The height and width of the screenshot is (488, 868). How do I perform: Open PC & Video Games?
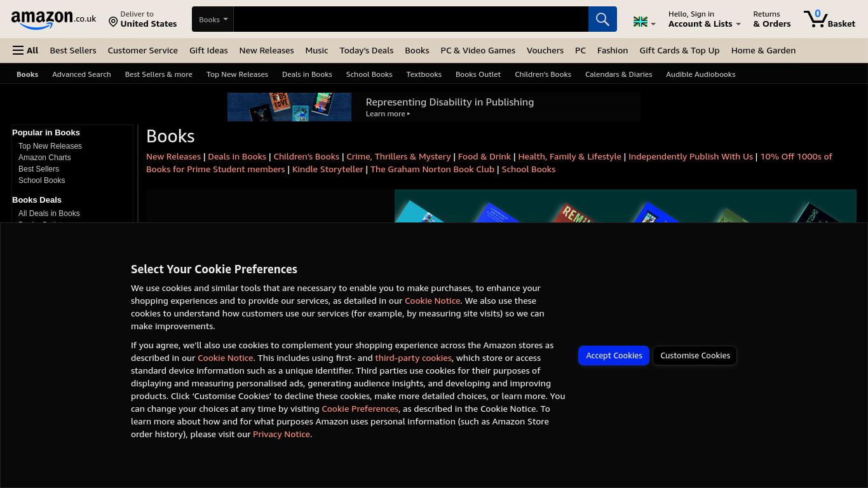pyautogui.click(x=478, y=50)
